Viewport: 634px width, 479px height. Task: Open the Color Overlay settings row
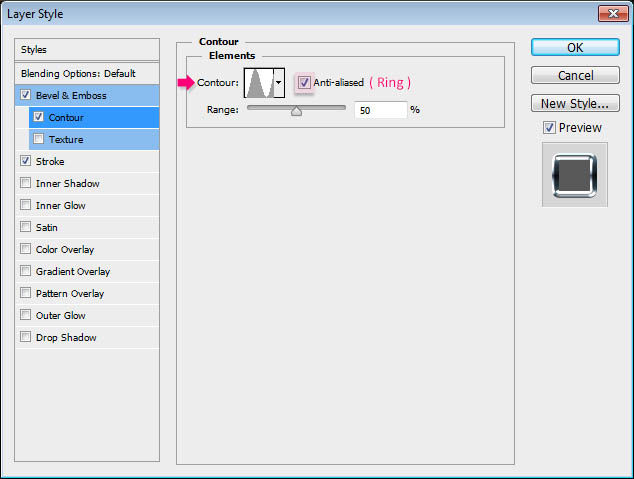87,249
